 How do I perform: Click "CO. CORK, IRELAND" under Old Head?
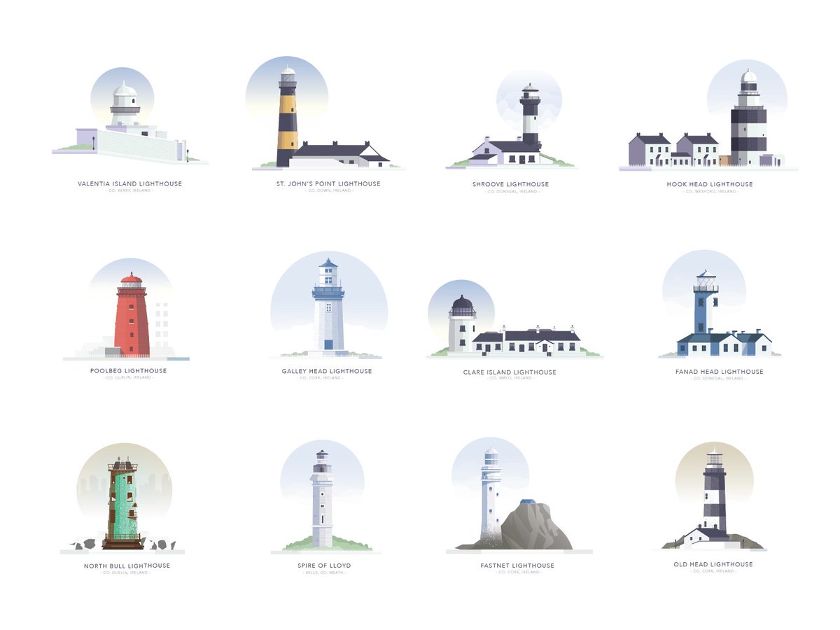click(713, 571)
